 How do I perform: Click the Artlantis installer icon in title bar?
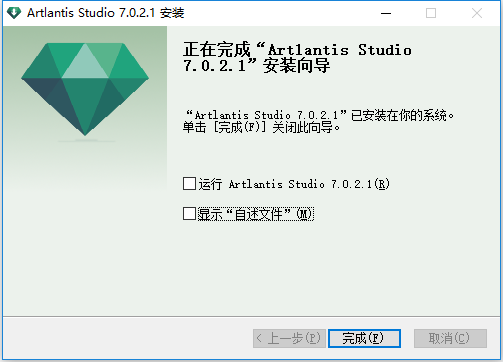tap(14, 13)
